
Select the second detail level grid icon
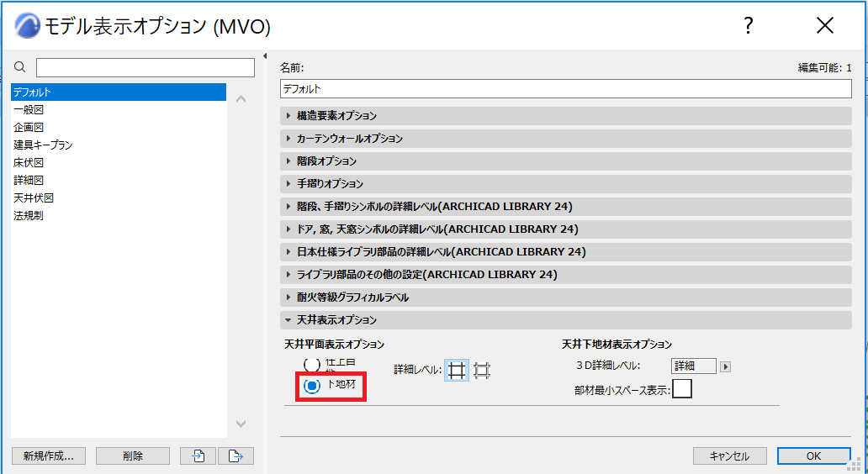click(x=482, y=371)
